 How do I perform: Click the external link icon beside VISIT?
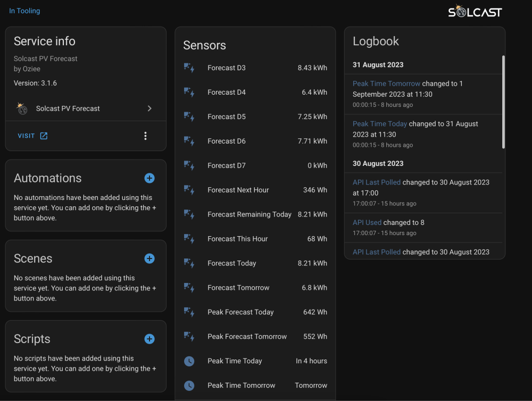point(44,136)
